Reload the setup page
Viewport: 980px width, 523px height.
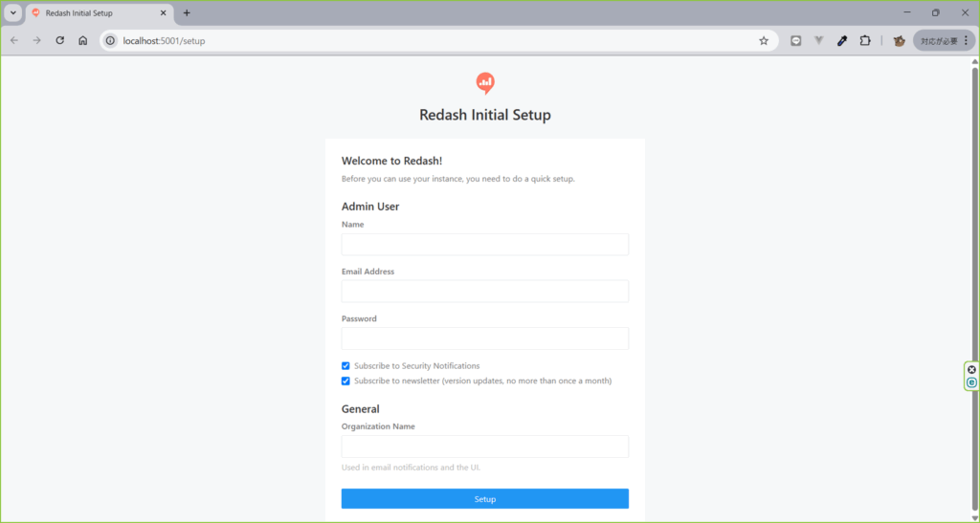click(60, 41)
